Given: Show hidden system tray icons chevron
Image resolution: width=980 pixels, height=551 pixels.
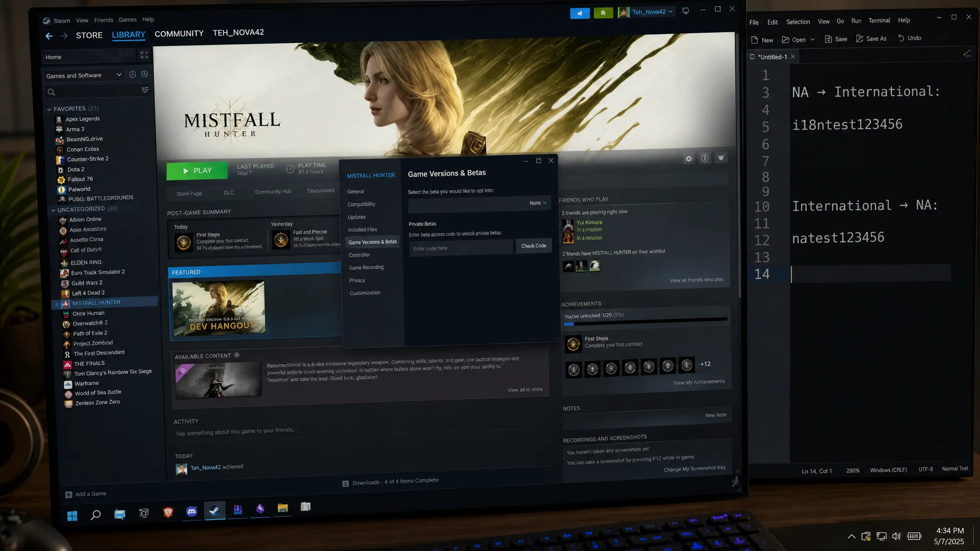Looking at the screenshot, I should tap(852, 537).
